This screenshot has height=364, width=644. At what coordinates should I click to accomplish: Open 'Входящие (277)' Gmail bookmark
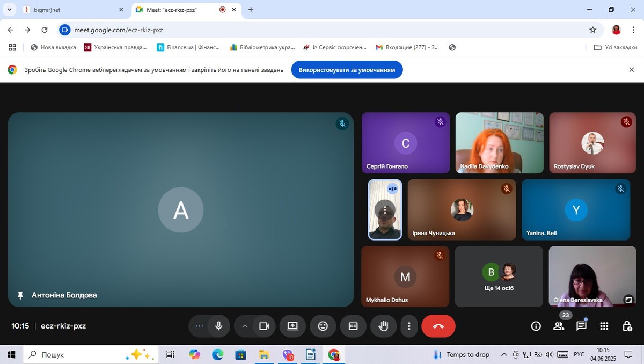coord(408,47)
